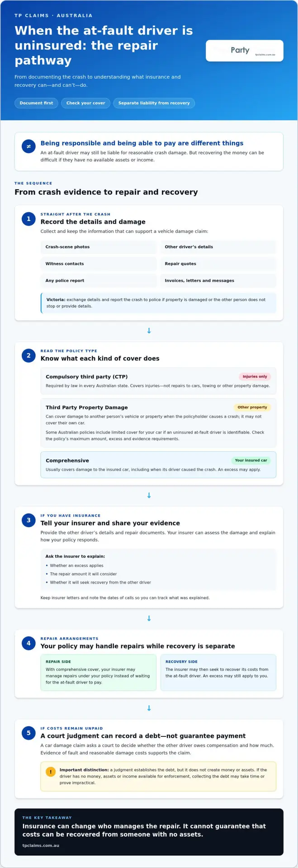
Task: Click the green Your insured car badge
Action: (x=251, y=460)
